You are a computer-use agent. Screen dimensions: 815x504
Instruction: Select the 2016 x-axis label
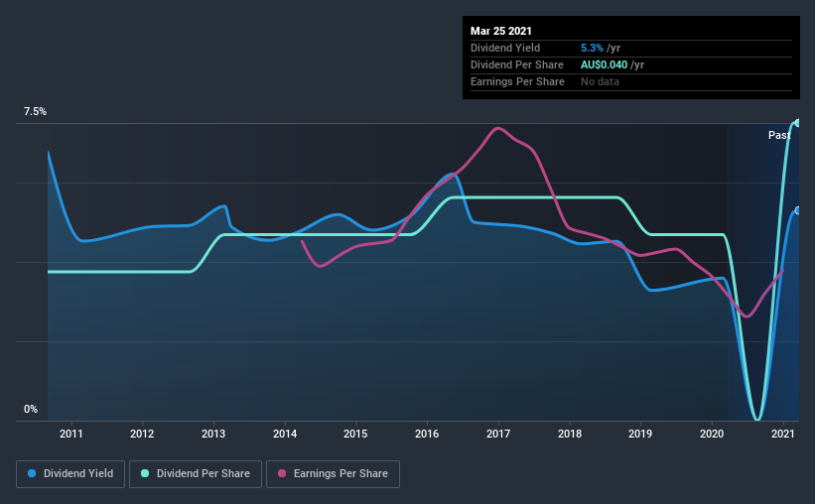click(x=427, y=434)
